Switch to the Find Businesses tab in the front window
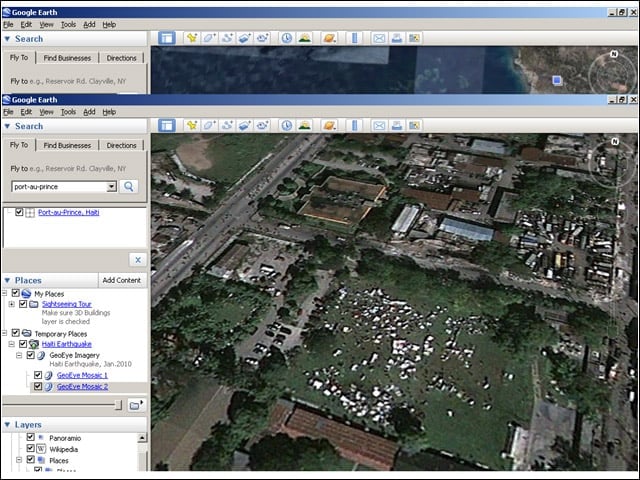Viewport: 640px width, 480px height. click(x=67, y=145)
